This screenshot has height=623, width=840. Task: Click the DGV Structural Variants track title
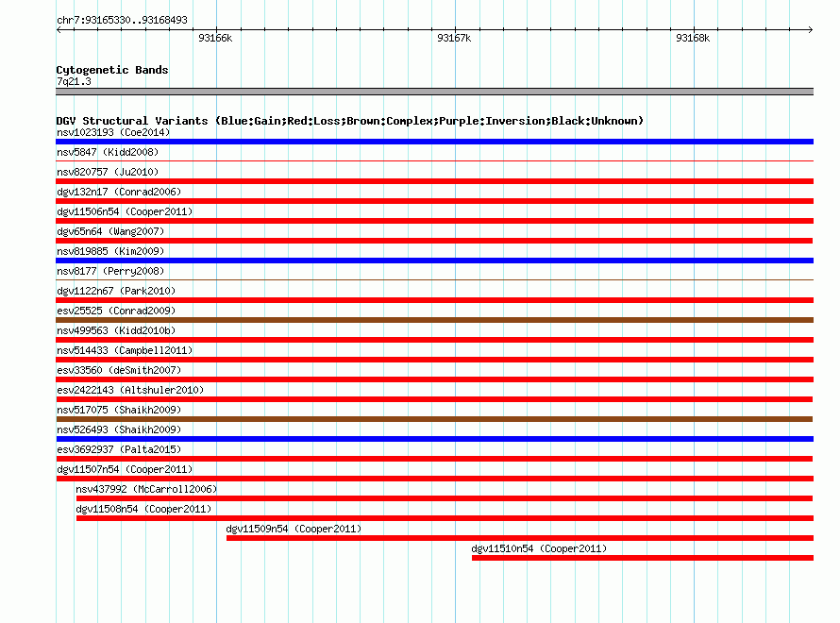point(350,121)
